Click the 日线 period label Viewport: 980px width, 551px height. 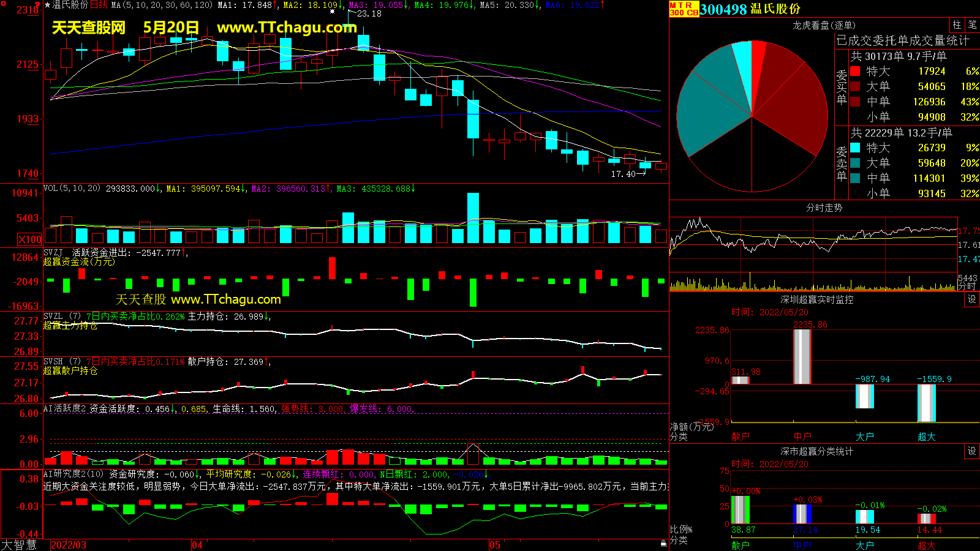pyautogui.click(x=99, y=5)
